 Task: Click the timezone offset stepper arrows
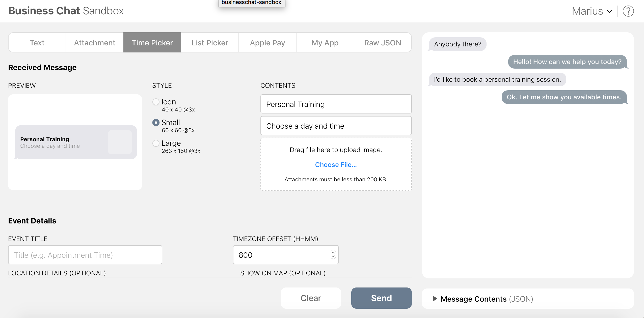coord(333,254)
